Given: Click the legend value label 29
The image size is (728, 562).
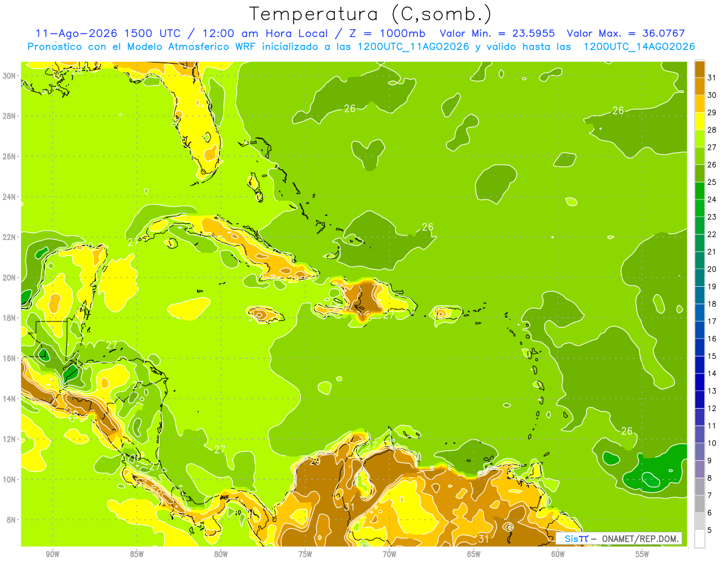Looking at the screenshot, I should pyautogui.click(x=712, y=112).
